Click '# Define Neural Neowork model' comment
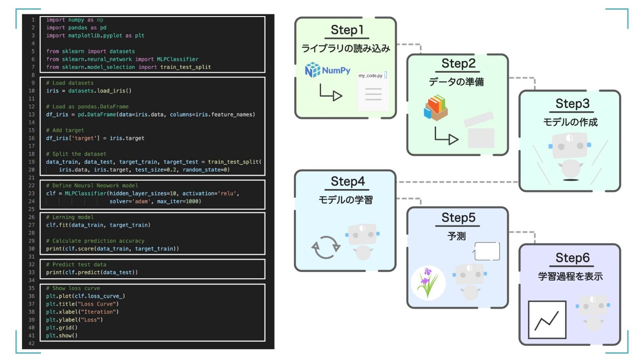This screenshot has height=362, width=644. [x=92, y=185]
